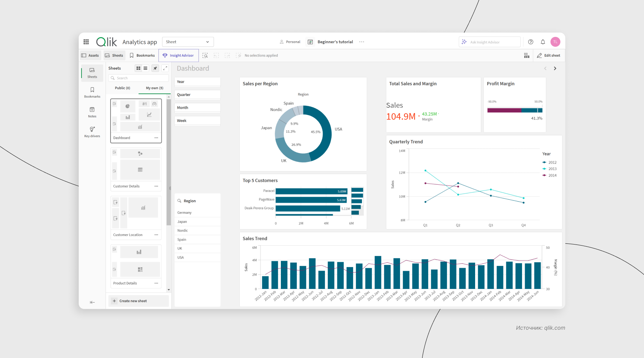Switch to My own (5) tab
Screen dimensions: 644x358
pos(155,88)
